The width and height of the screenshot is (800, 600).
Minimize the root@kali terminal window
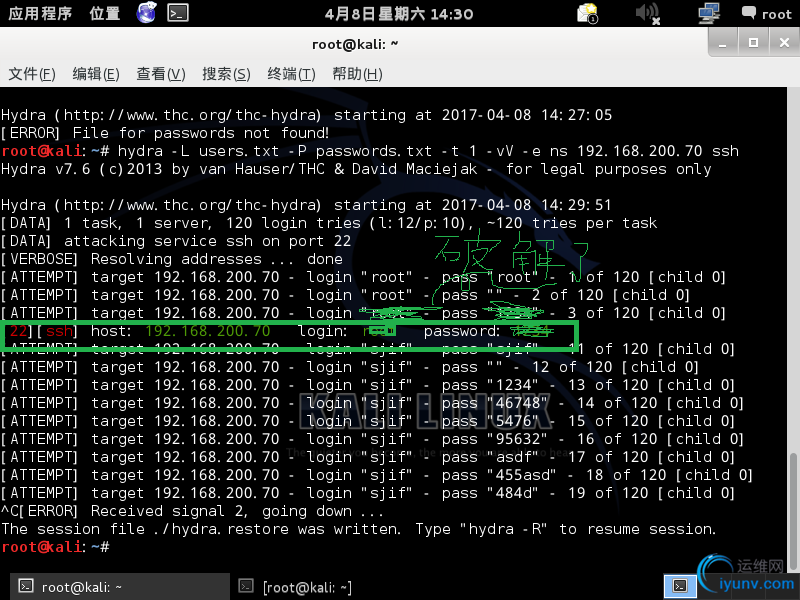point(722,43)
